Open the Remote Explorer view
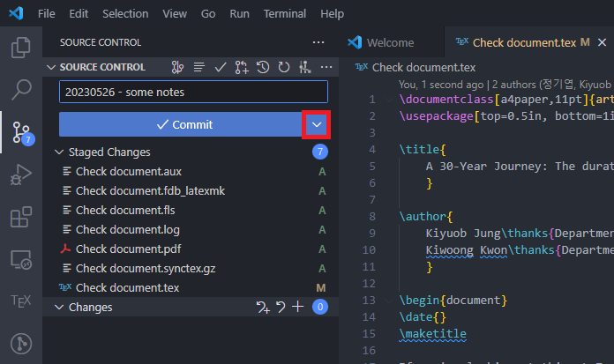Screen dimensions: 614x364 click(x=21, y=259)
